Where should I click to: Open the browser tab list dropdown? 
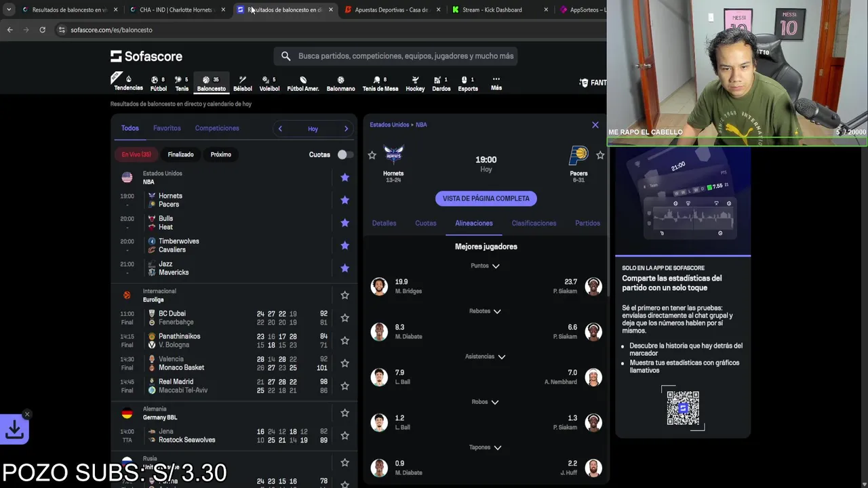click(x=8, y=9)
